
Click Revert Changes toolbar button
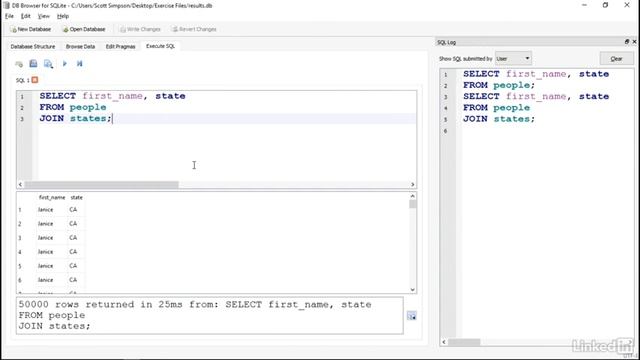tap(194, 29)
